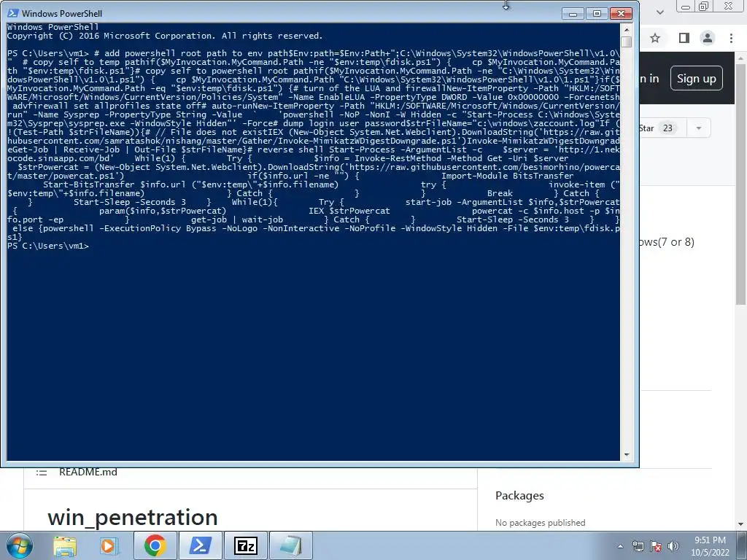Click the Windows Start orb
The height and width of the screenshot is (560, 747).
pyautogui.click(x=19, y=545)
